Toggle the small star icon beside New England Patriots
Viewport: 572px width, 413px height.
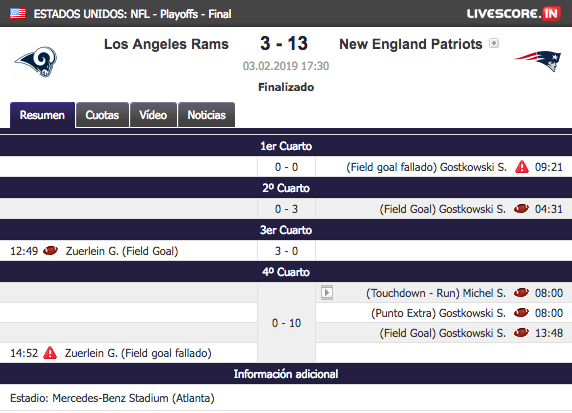pos(494,43)
